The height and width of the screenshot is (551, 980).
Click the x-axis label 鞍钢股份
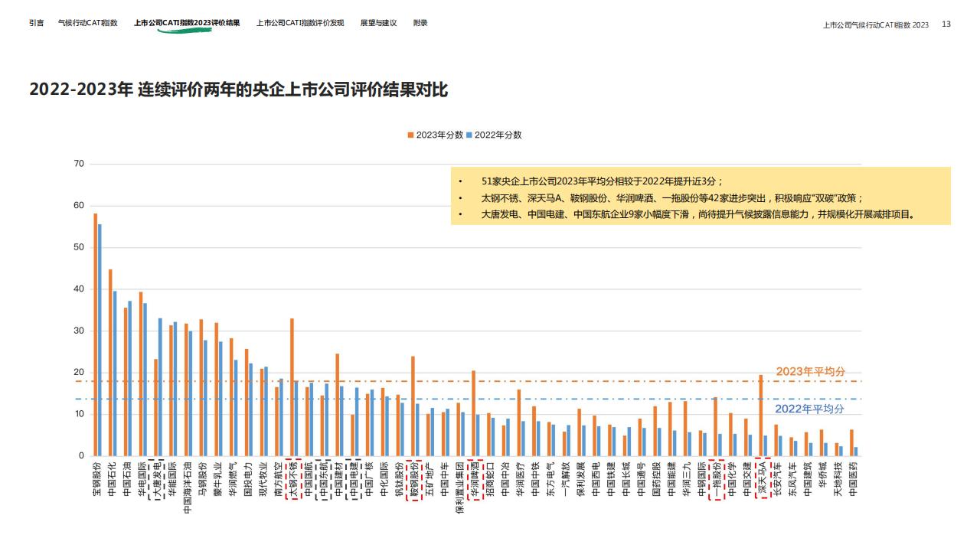413,479
